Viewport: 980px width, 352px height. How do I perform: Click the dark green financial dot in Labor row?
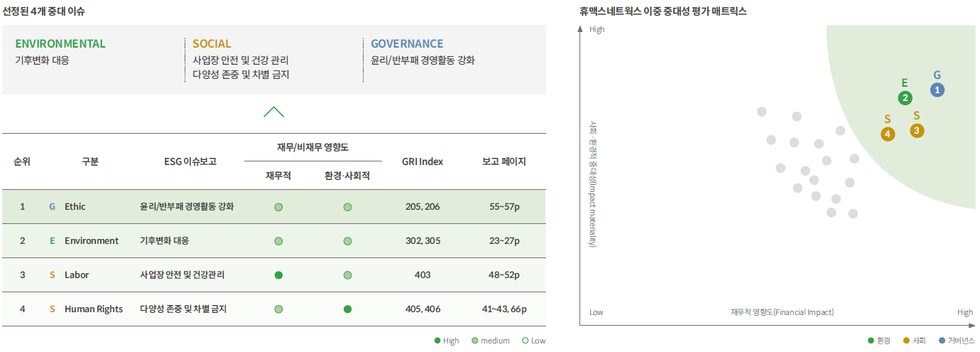[278, 275]
